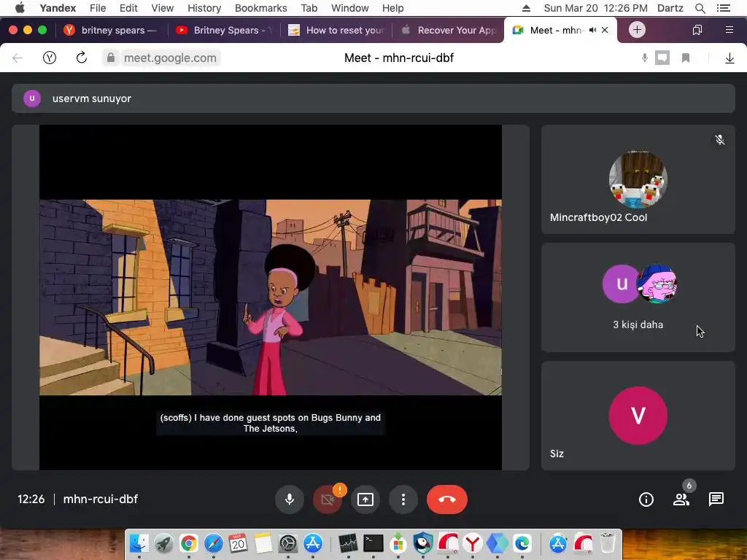Switch to the 'How to reset your' tab
Image resolution: width=747 pixels, height=560 pixels.
coord(336,30)
